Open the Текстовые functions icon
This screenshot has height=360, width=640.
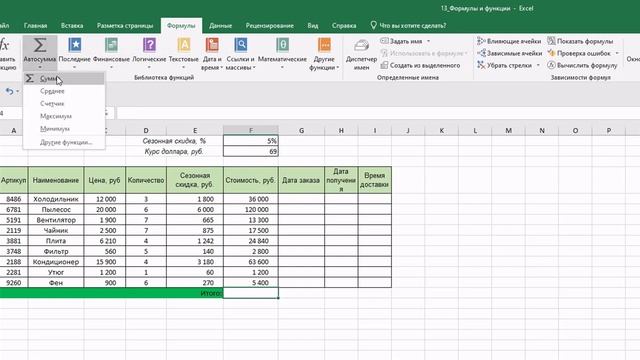(x=184, y=45)
